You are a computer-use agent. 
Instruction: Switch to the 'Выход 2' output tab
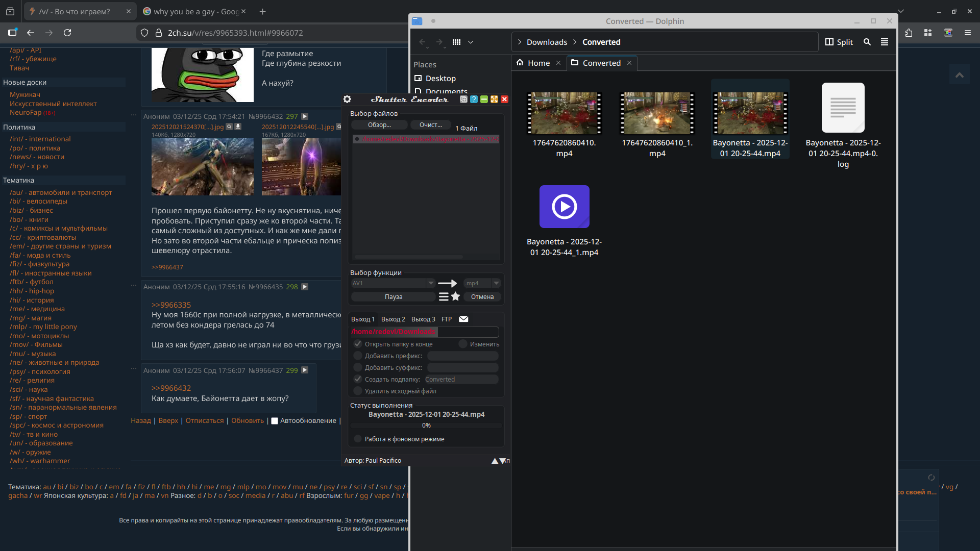tap(393, 319)
